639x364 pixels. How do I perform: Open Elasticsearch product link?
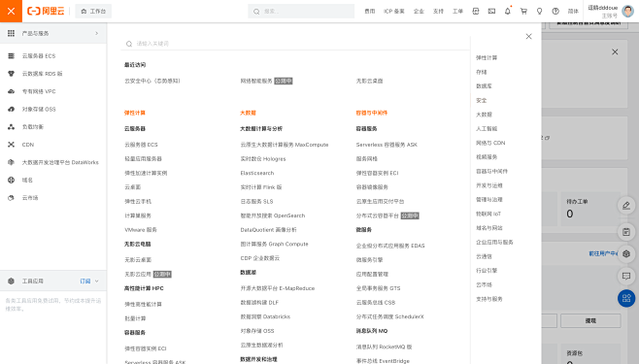257,173
